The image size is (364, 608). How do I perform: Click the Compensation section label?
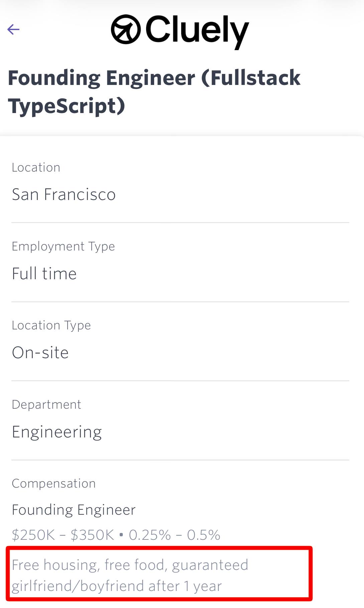(x=54, y=483)
